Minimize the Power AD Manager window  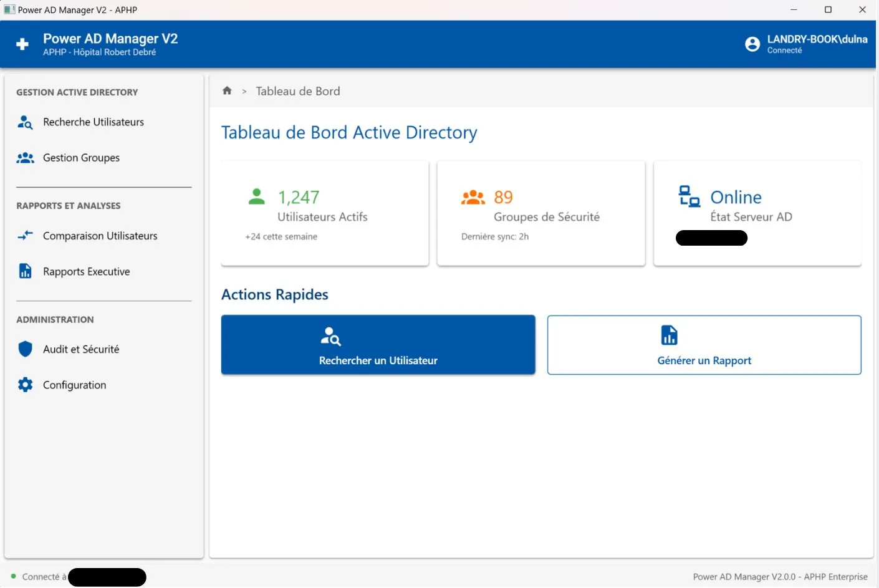click(x=794, y=9)
